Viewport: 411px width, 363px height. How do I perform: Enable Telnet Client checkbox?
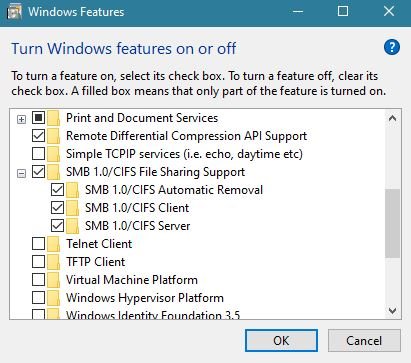38,244
